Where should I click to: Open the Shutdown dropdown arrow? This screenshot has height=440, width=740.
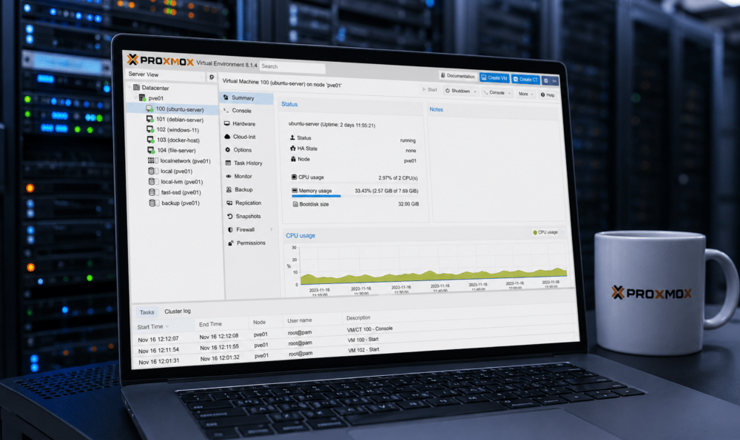point(475,92)
